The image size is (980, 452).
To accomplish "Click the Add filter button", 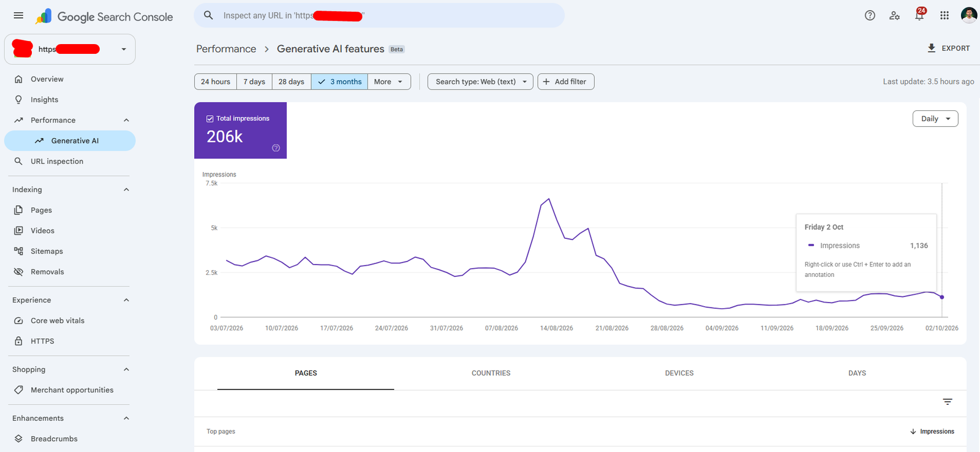I will tap(566, 81).
